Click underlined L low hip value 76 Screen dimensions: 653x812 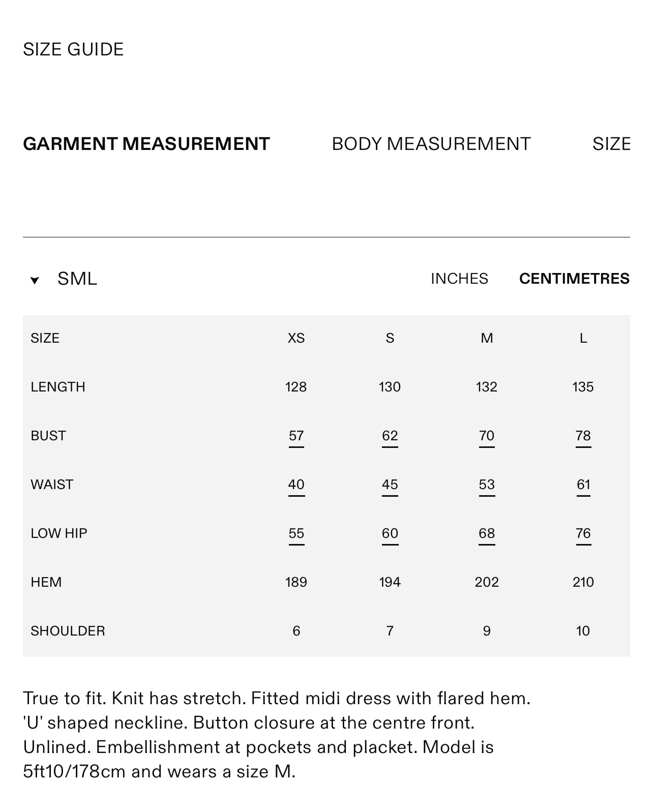[583, 533]
